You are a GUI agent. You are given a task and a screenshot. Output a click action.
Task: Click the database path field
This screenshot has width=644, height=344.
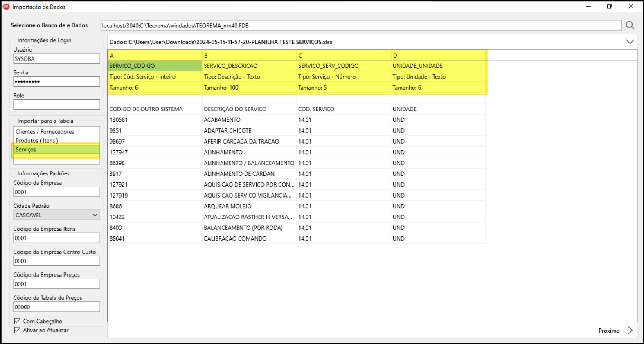click(361, 25)
